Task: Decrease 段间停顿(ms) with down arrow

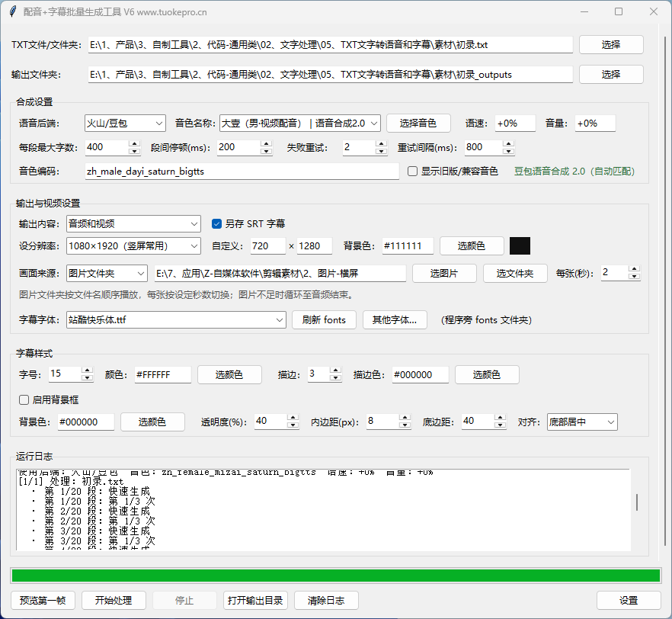Action: pyautogui.click(x=266, y=151)
